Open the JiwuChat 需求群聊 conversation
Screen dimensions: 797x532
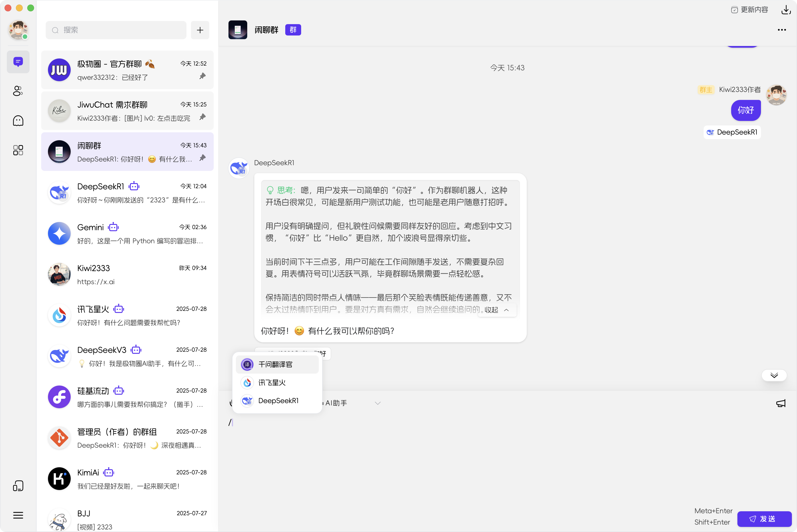tap(127, 111)
